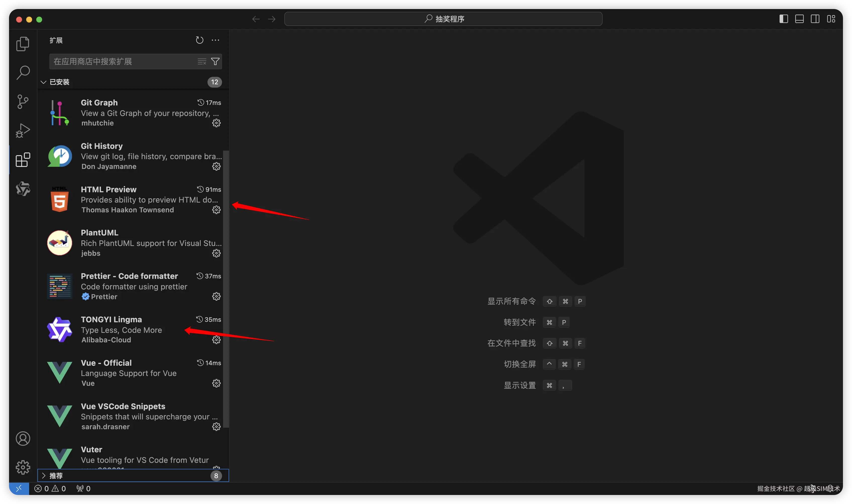
Task: Click Vue - Official activation time 14ms
Action: pos(209,363)
